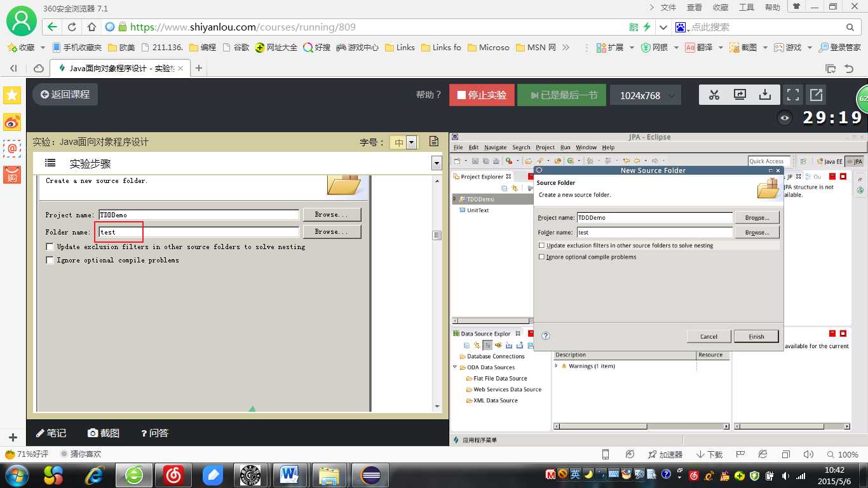Open the Eclipse Project menu
The image size is (868, 488).
545,147
